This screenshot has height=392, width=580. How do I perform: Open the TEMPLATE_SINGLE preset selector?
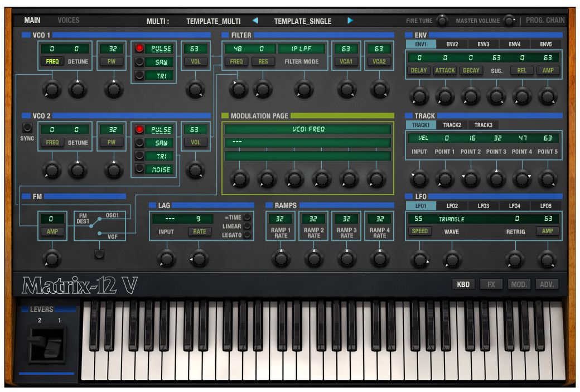(303, 21)
